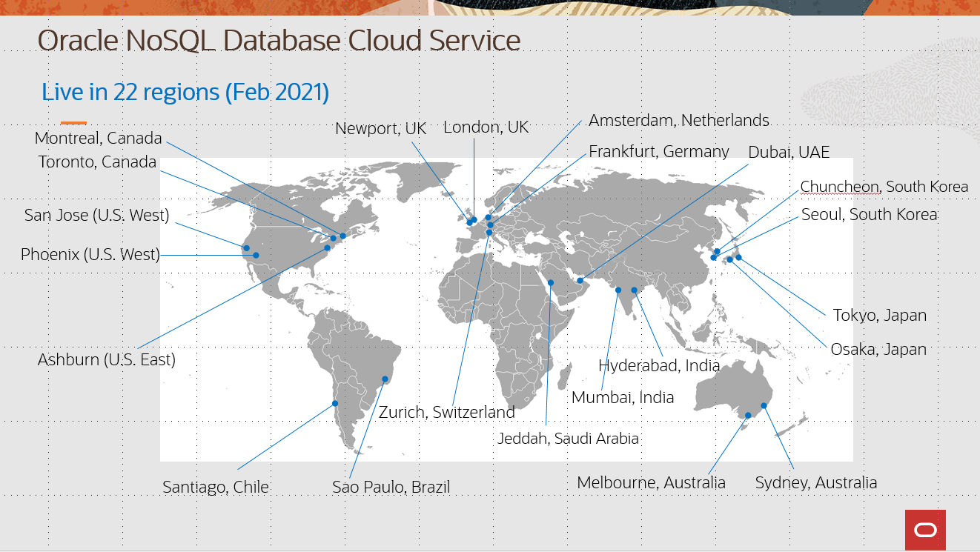The image size is (980, 552).
Task: Click the red Oracle logo icon
Action: pos(925,530)
